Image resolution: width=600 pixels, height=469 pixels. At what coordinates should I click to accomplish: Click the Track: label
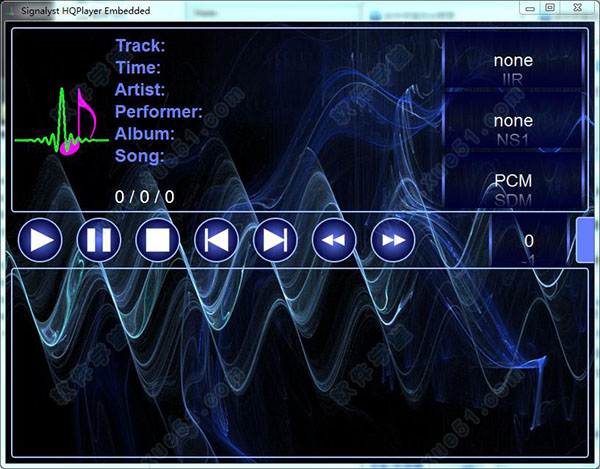coord(140,46)
